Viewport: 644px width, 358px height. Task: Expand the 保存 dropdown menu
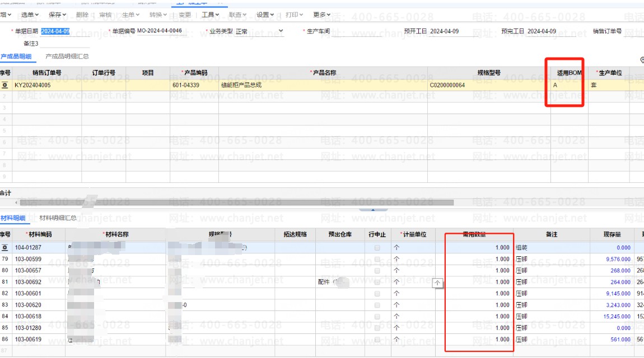pyautogui.click(x=58, y=15)
